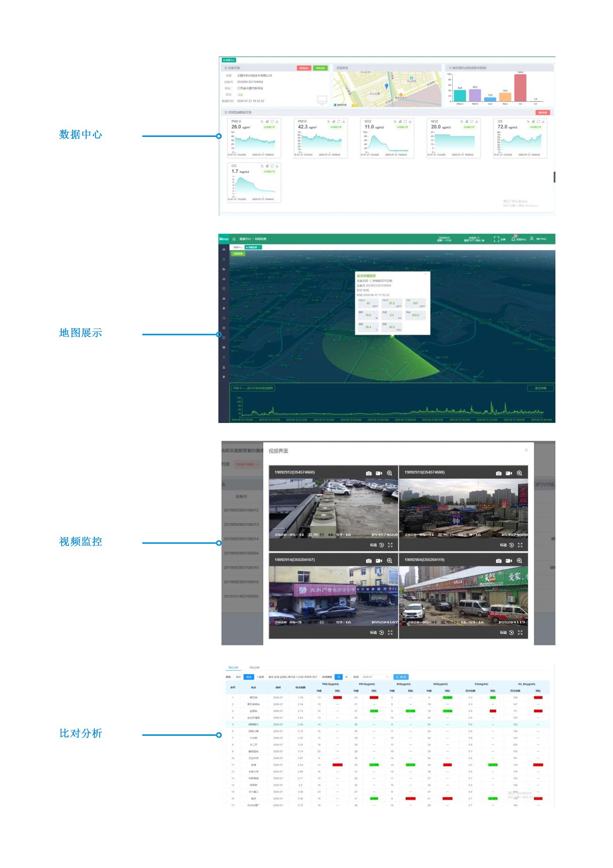Switch to the 环比分析 tab

(254, 667)
